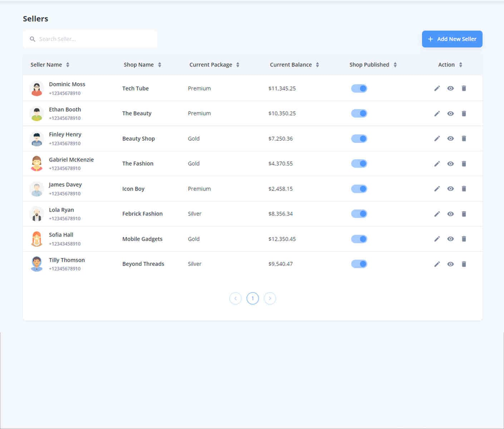The image size is (504, 429).
Task: Edit the Lola Ryan seller entry
Action: [x=437, y=214]
